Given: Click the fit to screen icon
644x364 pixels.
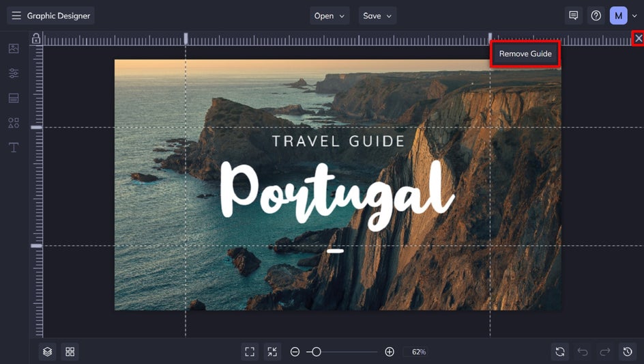Looking at the screenshot, I should [x=250, y=352].
